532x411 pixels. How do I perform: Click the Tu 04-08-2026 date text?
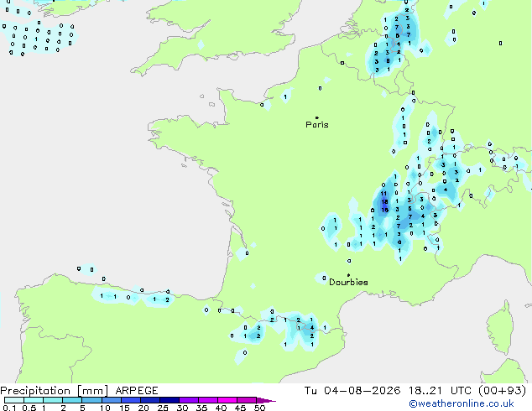tap(352, 391)
